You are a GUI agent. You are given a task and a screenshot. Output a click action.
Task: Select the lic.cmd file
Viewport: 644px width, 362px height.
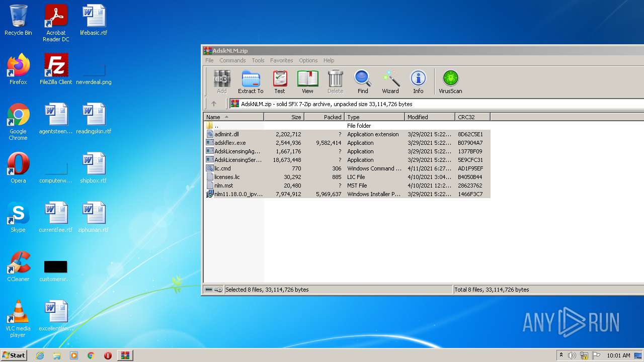(x=347, y=168)
